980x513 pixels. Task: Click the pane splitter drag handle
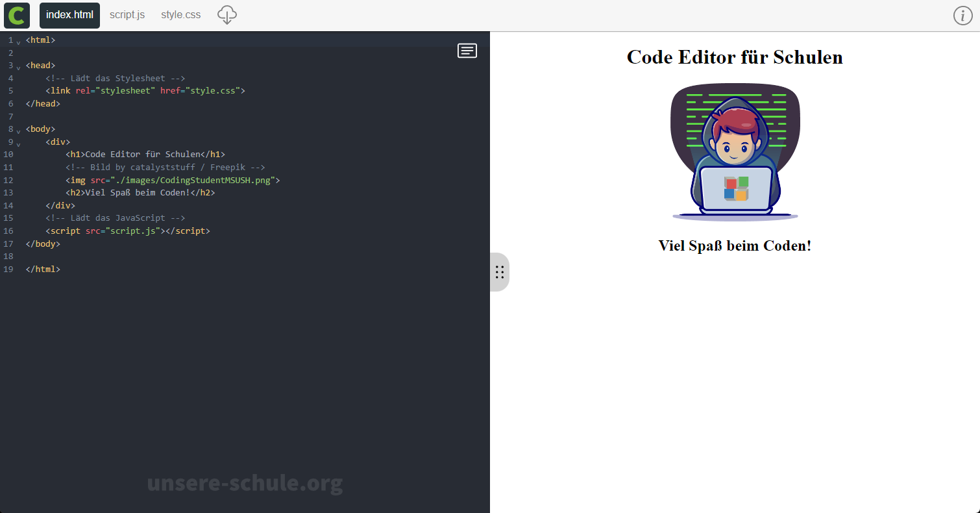pos(499,272)
